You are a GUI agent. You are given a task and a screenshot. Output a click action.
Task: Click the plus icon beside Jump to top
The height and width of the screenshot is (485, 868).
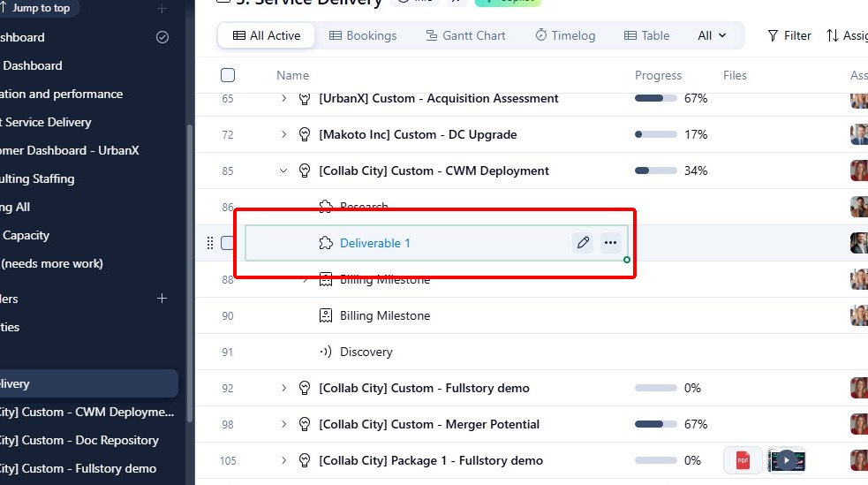(162, 8)
